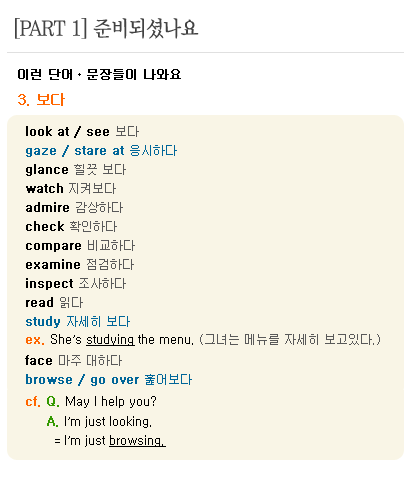The image size is (410, 480).
Task: Click the "I'm just looking." answer line
Action: [x=108, y=422]
